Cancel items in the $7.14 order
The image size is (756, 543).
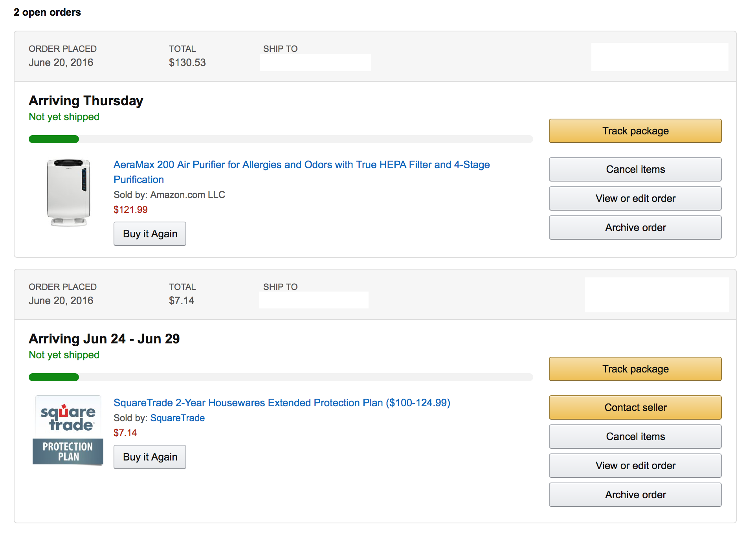coord(635,437)
